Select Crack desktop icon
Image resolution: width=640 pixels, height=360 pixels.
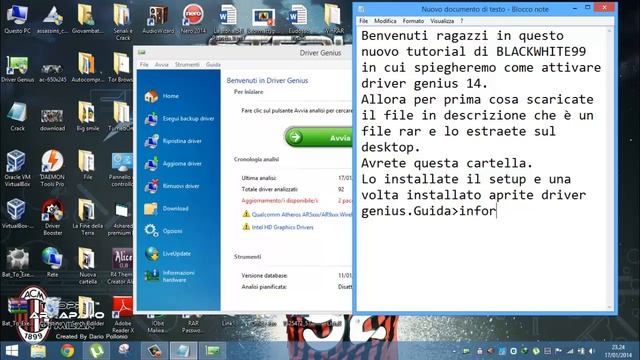click(17, 117)
